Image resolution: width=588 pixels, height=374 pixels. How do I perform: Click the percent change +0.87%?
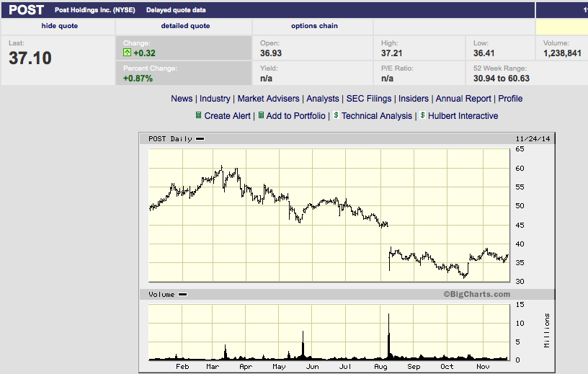pyautogui.click(x=138, y=79)
